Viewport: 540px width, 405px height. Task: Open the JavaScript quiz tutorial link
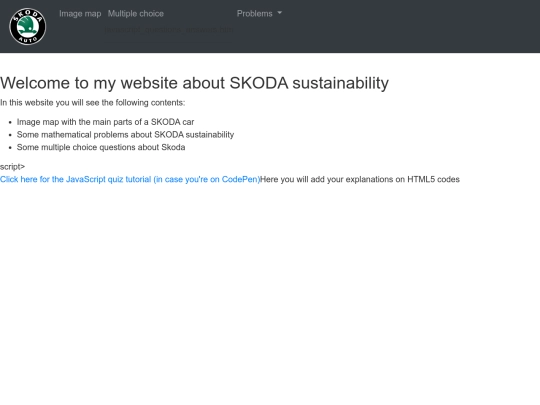(130, 179)
